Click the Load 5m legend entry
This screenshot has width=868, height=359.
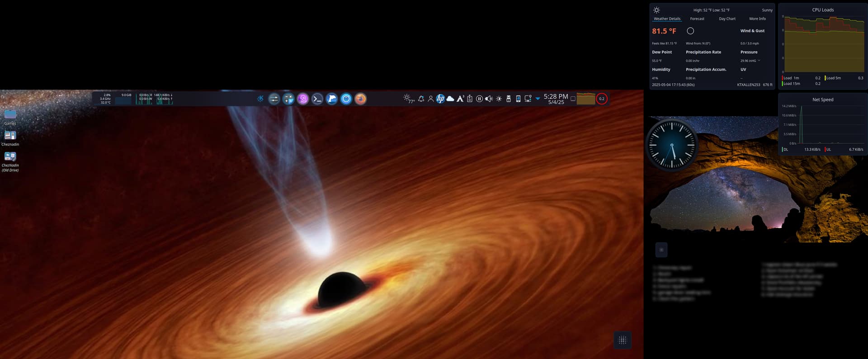(x=844, y=78)
